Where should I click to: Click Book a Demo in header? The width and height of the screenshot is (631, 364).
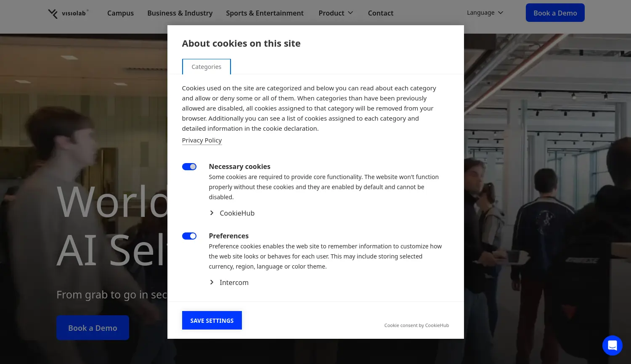[555, 13]
